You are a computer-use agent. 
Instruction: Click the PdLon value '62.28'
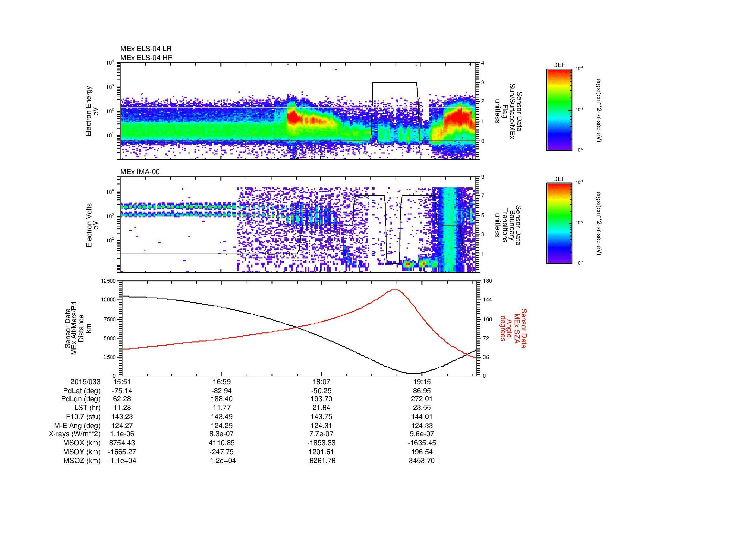[x=122, y=399]
